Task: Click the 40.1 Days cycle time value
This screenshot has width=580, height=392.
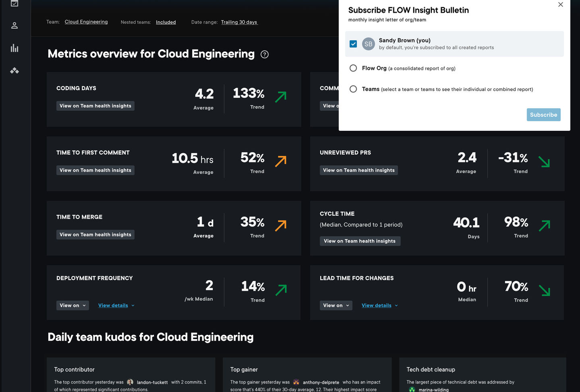Action: (466, 223)
